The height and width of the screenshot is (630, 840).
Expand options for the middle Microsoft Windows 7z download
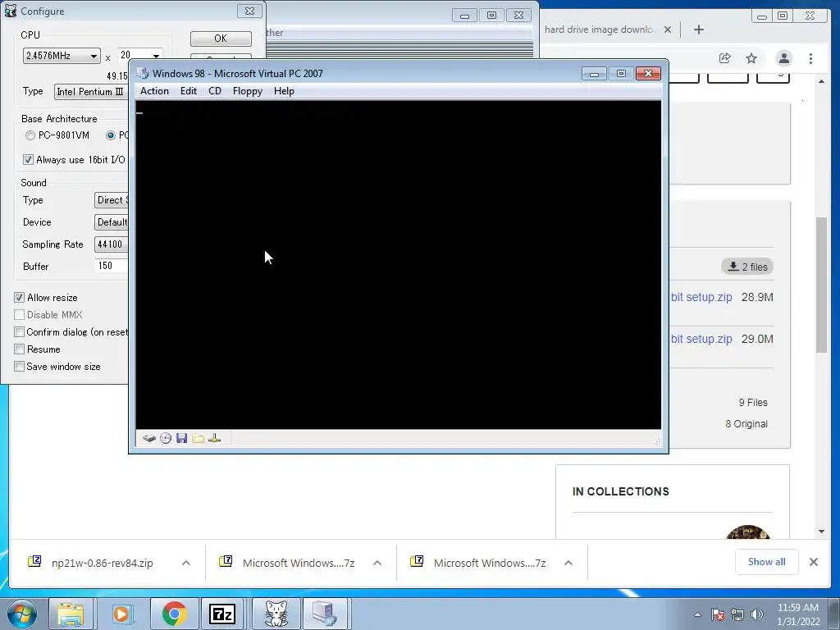[x=377, y=563]
